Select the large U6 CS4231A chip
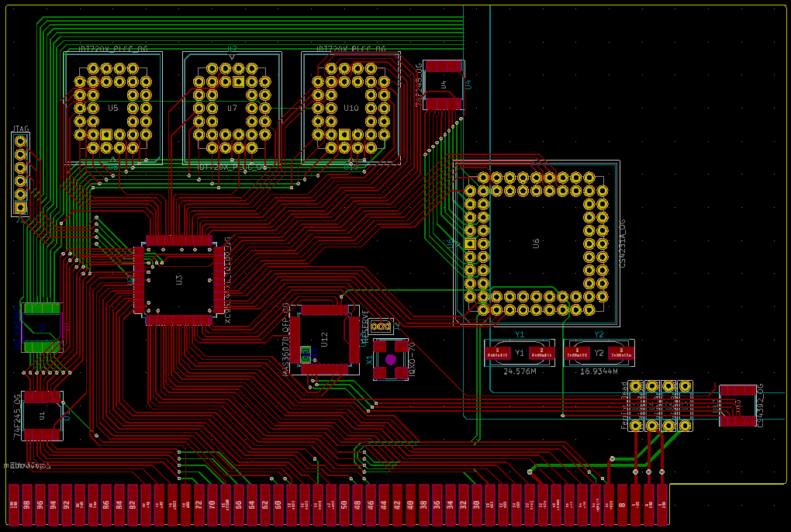The image size is (791, 532). click(535, 243)
